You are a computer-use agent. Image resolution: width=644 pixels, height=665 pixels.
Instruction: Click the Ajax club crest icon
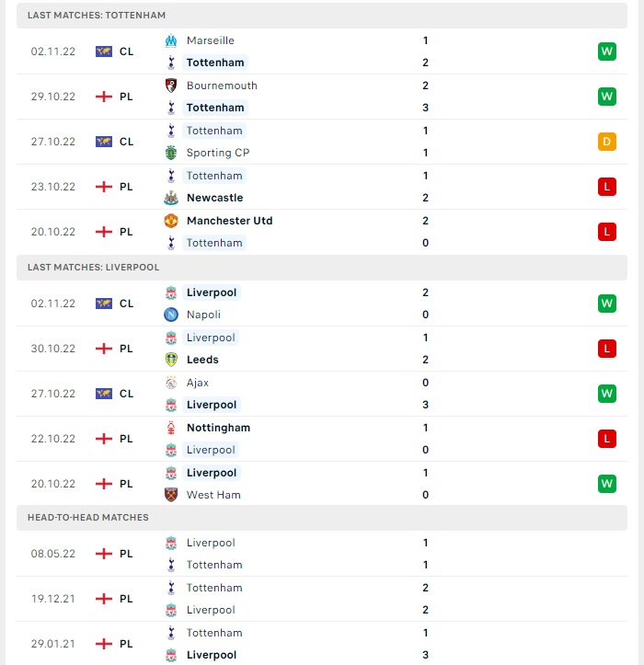[x=171, y=383]
